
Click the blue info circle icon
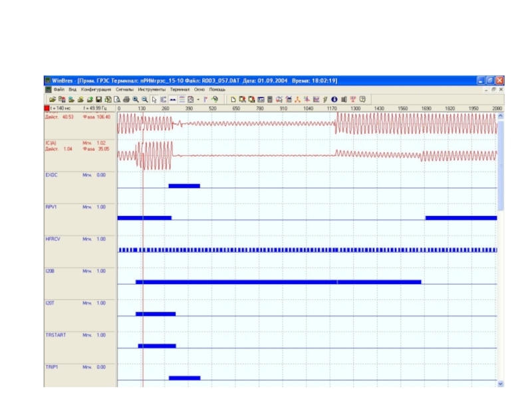click(x=334, y=99)
